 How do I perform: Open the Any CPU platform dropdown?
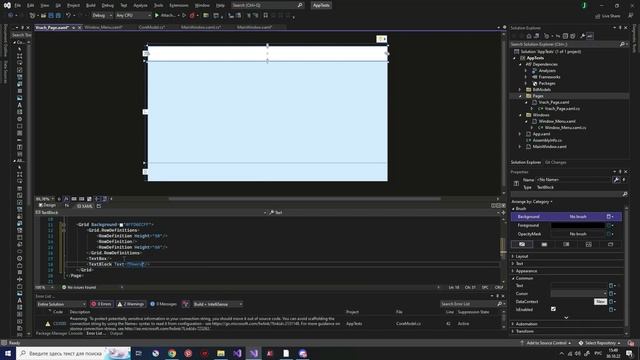coord(133,16)
